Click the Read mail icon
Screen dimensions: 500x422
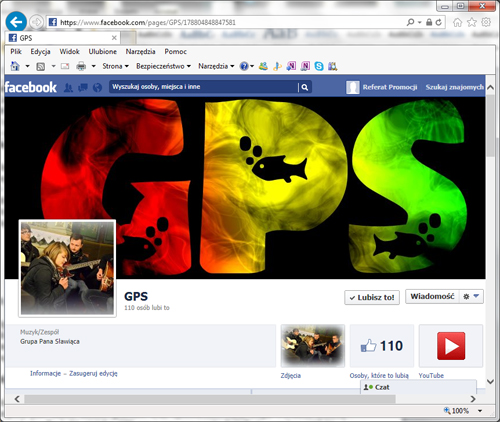click(x=65, y=66)
